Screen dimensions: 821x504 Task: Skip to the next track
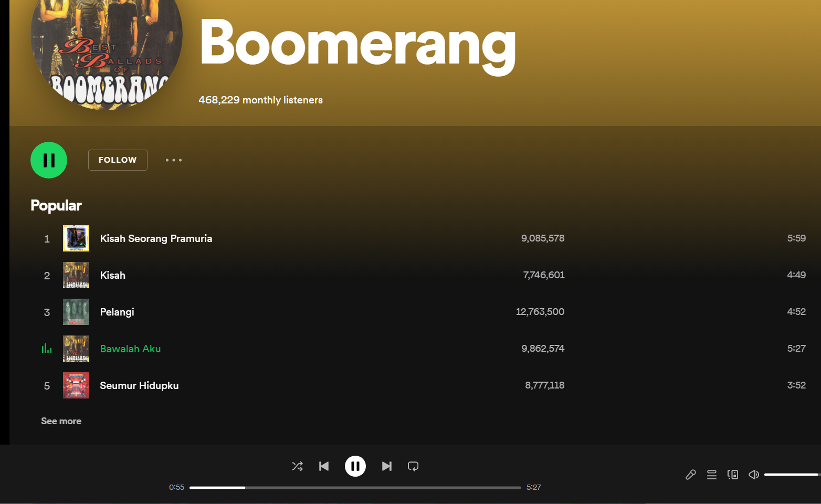pyautogui.click(x=387, y=466)
